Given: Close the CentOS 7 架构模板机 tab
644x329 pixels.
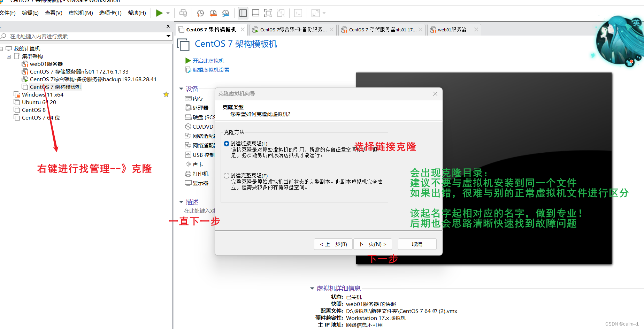Looking at the screenshot, I should [x=243, y=30].
